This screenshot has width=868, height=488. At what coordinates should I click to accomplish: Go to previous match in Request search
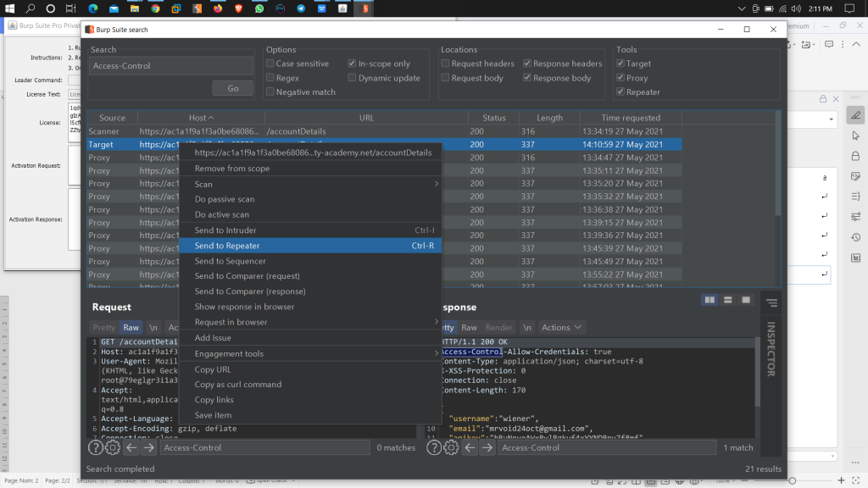tap(131, 447)
